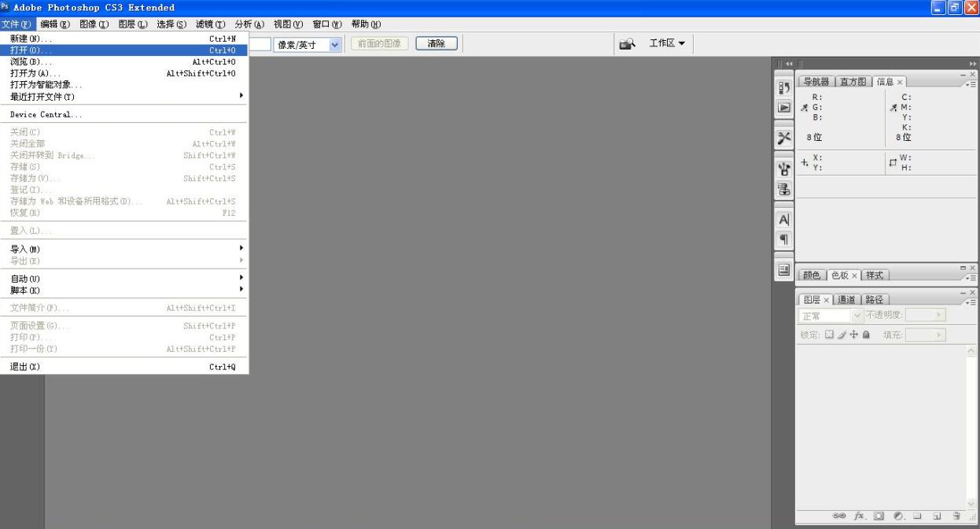Select Device Central from File menu
The image size is (980, 529).
pos(124,114)
